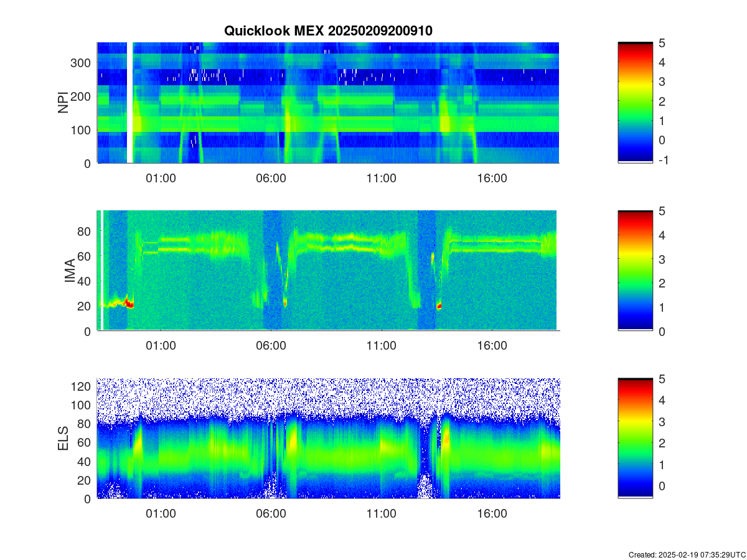Click the "01:00" tick under the IMA plot

pyautogui.click(x=161, y=346)
